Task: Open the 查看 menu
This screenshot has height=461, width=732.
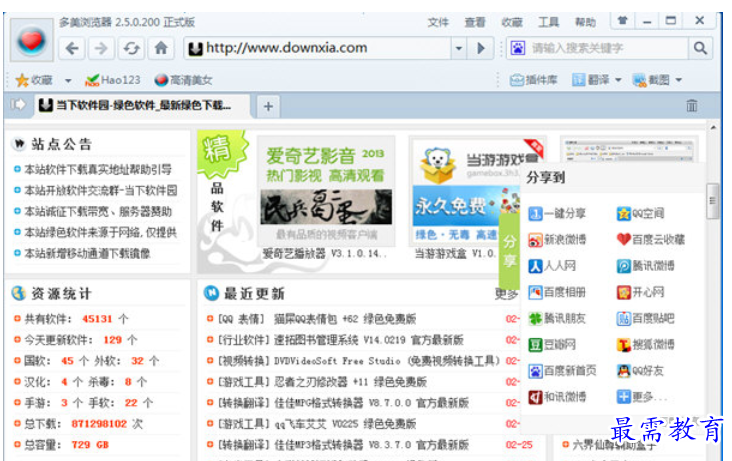Action: (x=475, y=22)
